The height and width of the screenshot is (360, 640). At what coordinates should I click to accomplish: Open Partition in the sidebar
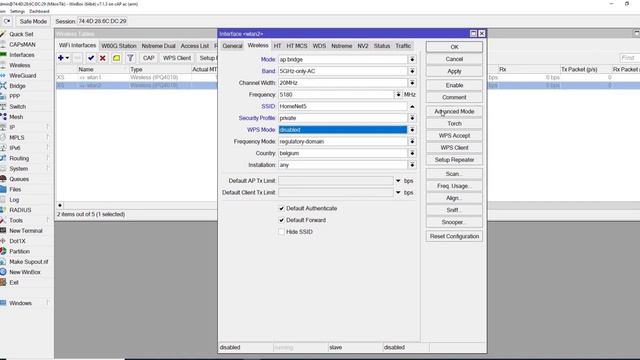19,251
